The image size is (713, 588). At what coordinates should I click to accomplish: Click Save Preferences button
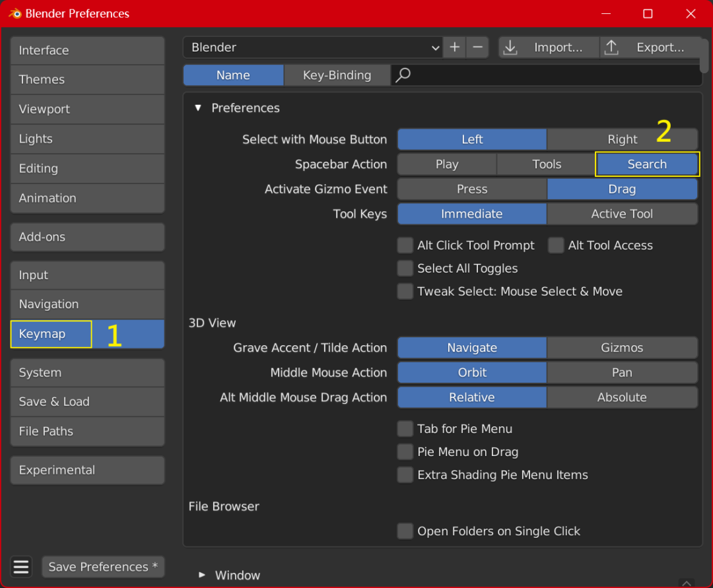click(103, 567)
